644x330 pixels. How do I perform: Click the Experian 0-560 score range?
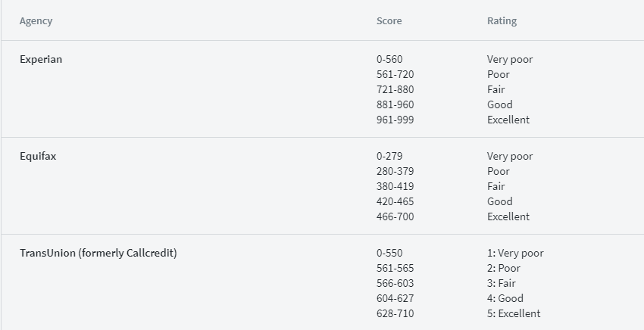[x=389, y=60]
